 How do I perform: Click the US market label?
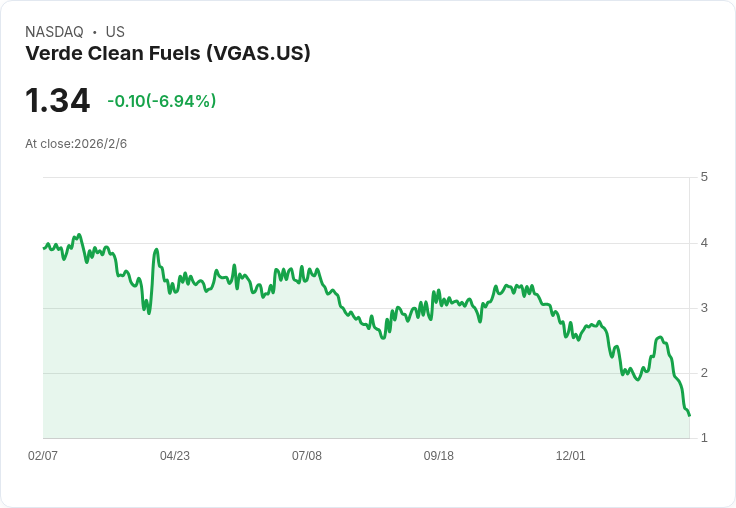(115, 32)
